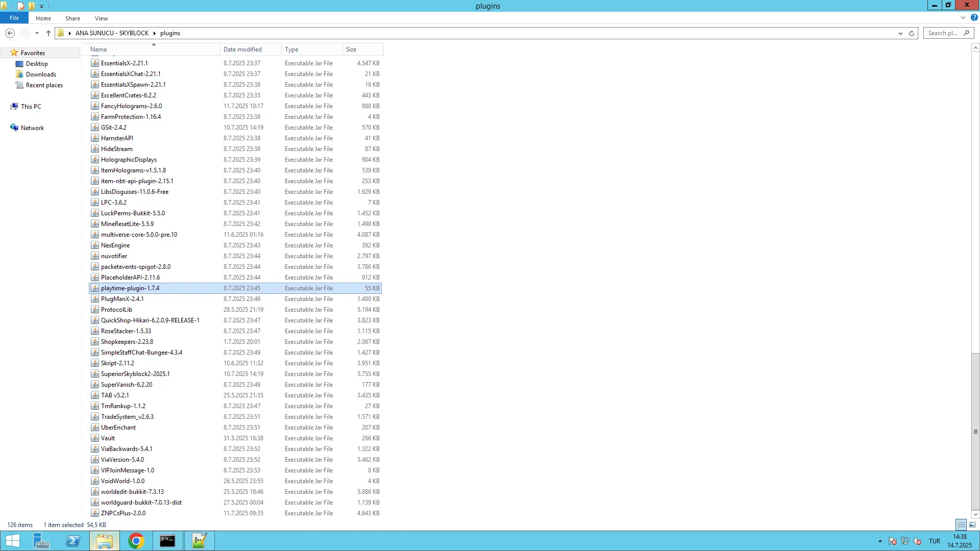
Task: Select the Skript-2.11.2 jar icon
Action: pyautogui.click(x=95, y=363)
